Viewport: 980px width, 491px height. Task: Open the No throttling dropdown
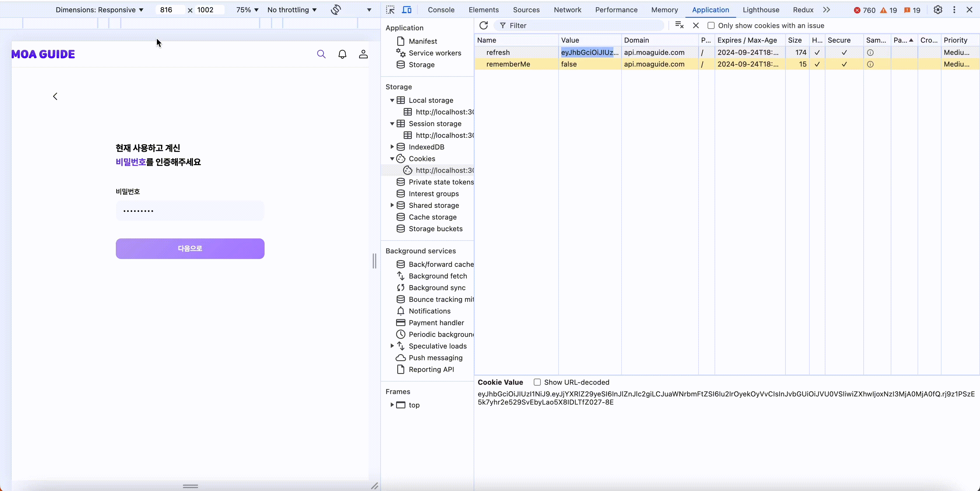pos(292,10)
